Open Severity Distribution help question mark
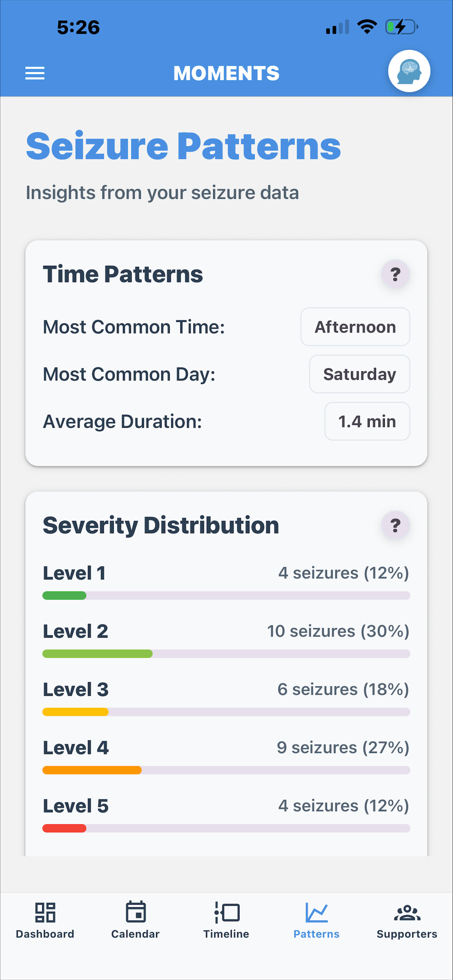 pyautogui.click(x=395, y=525)
